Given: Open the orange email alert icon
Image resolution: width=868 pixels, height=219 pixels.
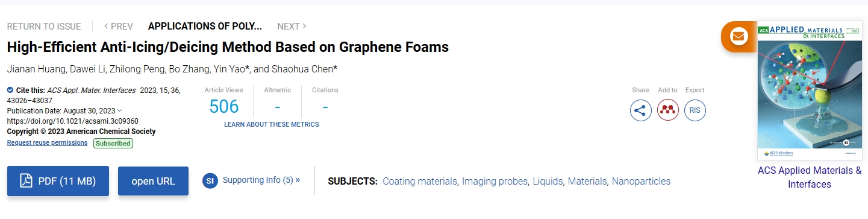Looking at the screenshot, I should [x=738, y=36].
